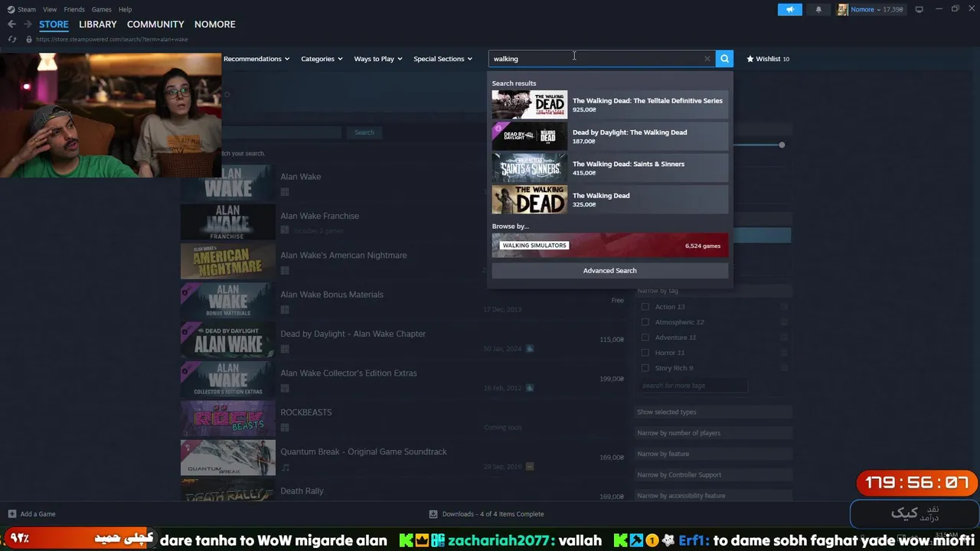Click the store URL address text
Screen dimensions: 980x551
tap(112, 39)
